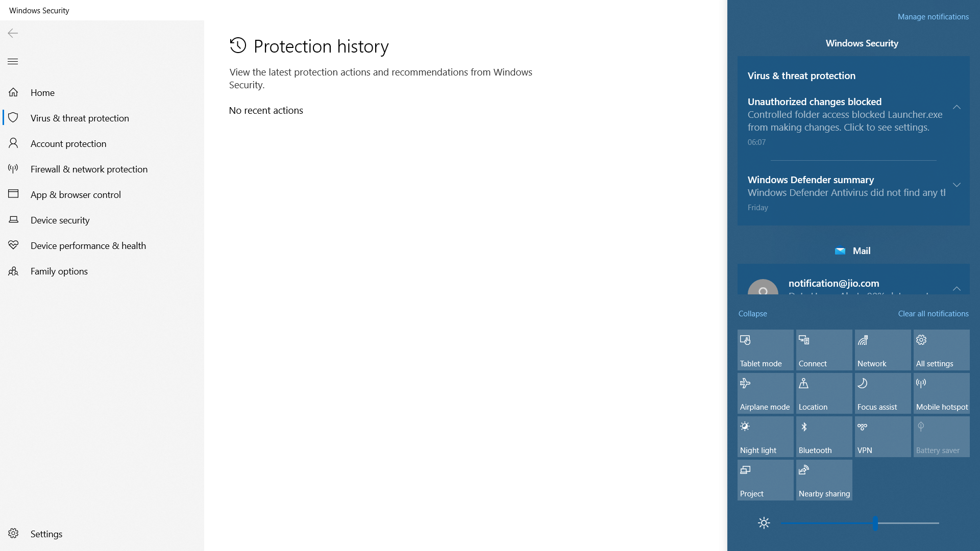The image size is (980, 551).
Task: Open Firewall & network protection
Action: click(x=102, y=169)
